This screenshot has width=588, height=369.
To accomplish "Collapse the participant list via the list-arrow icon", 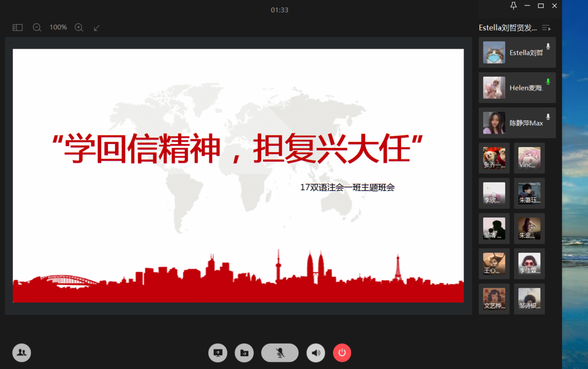I will pyautogui.click(x=546, y=28).
